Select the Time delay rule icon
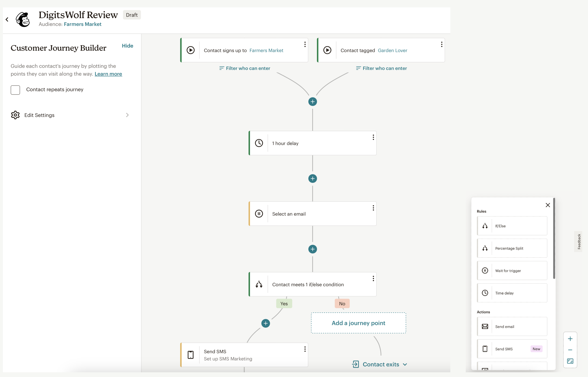The image size is (588, 377). tap(485, 293)
